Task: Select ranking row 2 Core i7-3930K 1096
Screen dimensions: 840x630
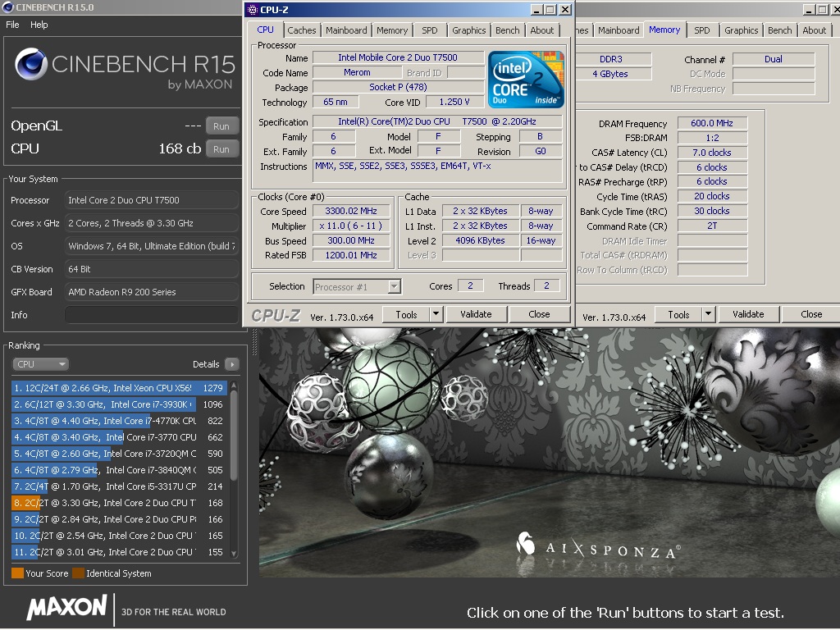Action: pos(119,404)
